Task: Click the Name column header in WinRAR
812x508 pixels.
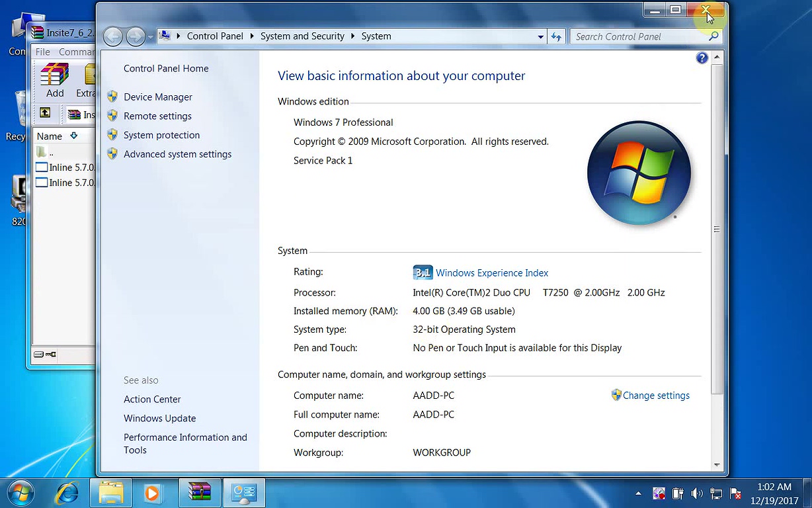Action: coord(50,136)
